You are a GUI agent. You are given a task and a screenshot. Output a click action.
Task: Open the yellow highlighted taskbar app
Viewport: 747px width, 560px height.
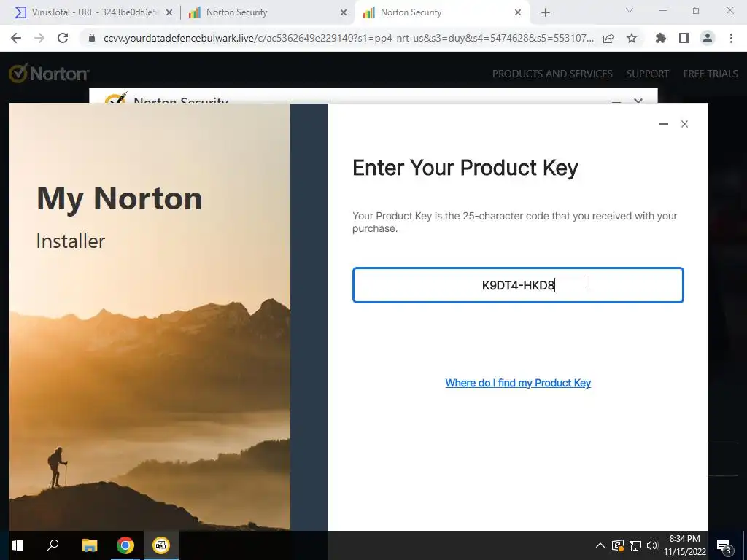pos(161,545)
